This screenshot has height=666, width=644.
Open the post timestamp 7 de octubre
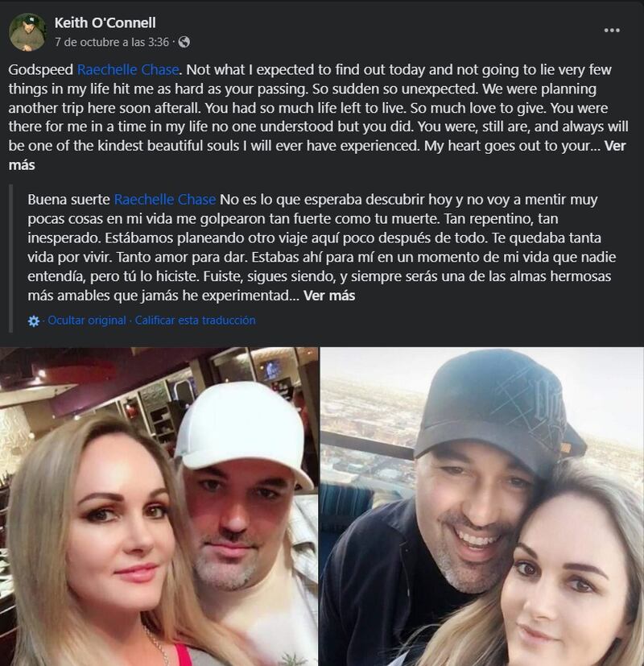(112, 42)
